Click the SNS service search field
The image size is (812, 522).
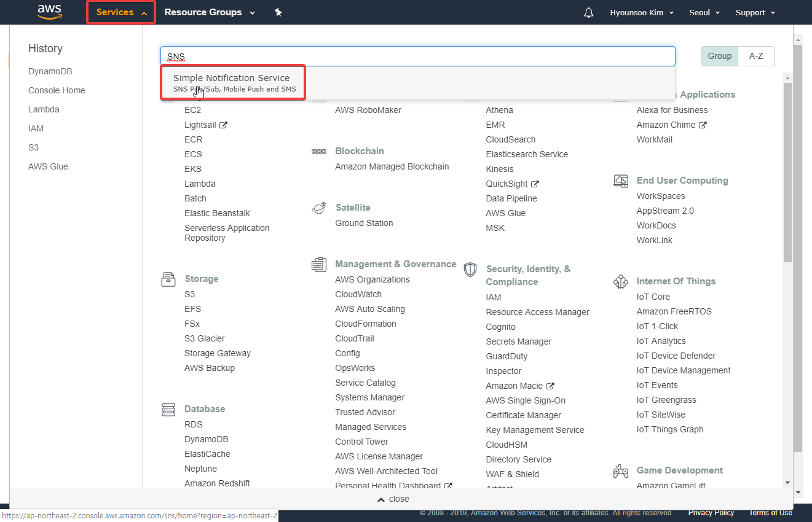click(418, 56)
